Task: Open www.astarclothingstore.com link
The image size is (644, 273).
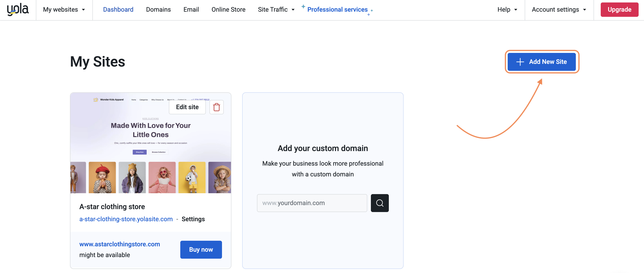Action: 120,244
